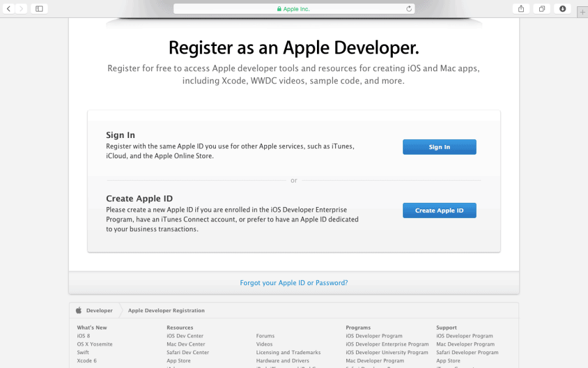
Task: Open the iOS 8 footer link
Action: (83, 336)
